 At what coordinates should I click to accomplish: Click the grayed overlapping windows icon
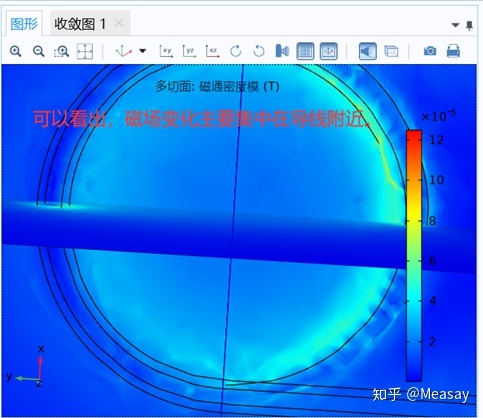(x=391, y=51)
